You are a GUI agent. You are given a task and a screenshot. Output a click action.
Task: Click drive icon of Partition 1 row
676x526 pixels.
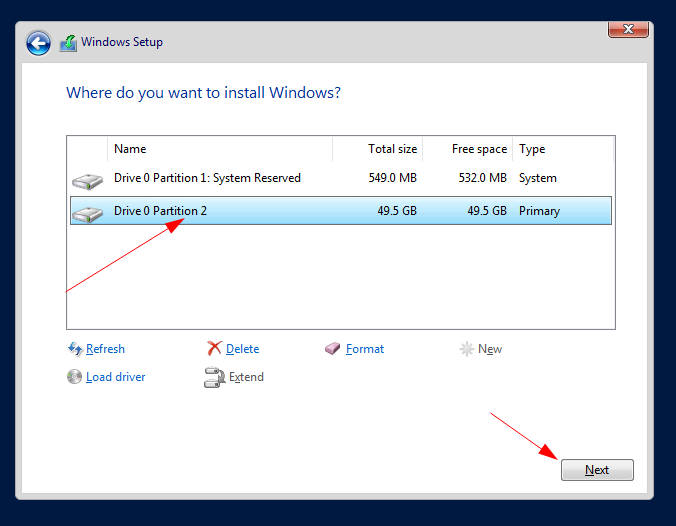pos(88,181)
